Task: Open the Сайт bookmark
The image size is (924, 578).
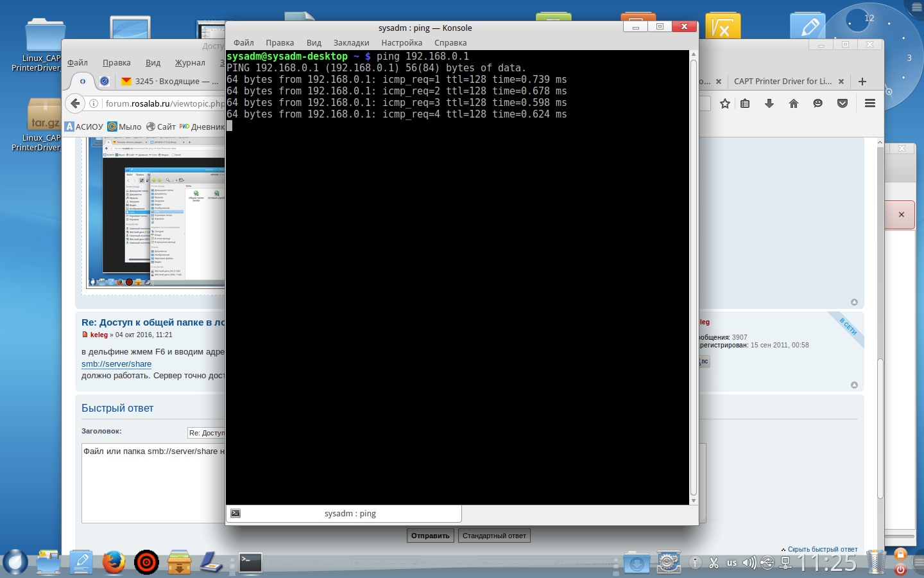Action: click(161, 127)
